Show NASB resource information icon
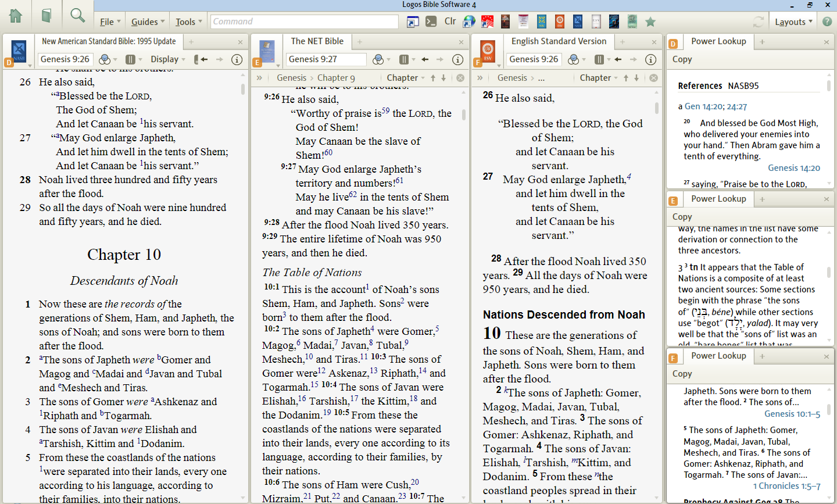The width and height of the screenshot is (837, 504). click(237, 59)
